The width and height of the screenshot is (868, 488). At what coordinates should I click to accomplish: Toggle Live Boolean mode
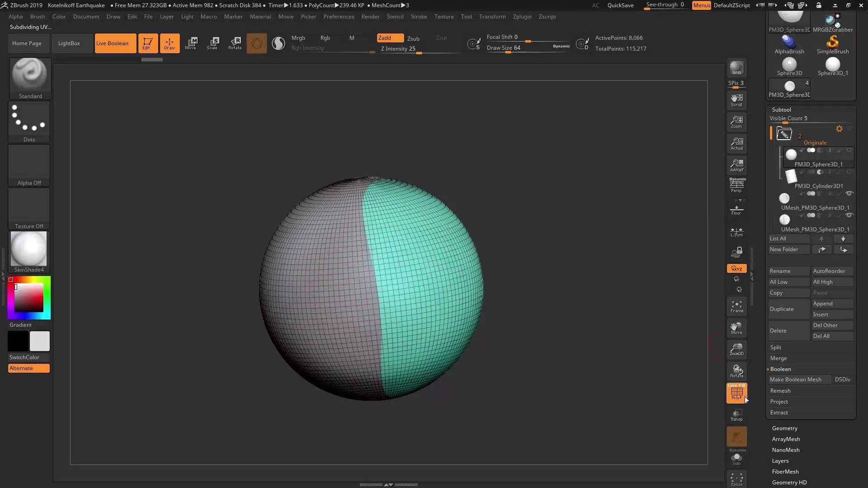115,43
